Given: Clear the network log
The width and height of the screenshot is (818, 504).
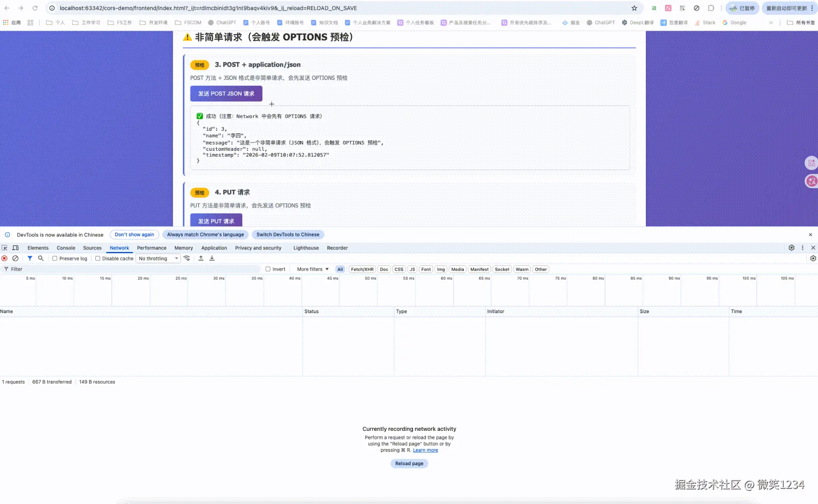Looking at the screenshot, I should pyautogui.click(x=15, y=258).
